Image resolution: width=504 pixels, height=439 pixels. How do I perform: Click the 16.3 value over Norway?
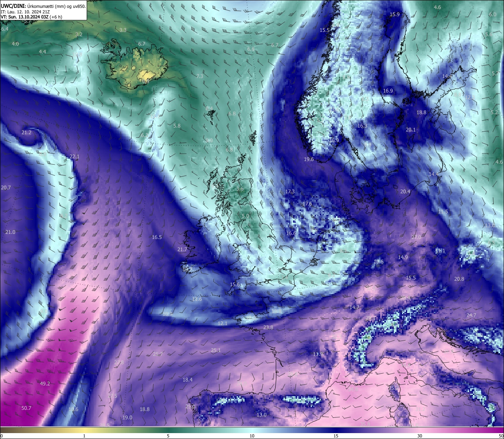coord(362,126)
